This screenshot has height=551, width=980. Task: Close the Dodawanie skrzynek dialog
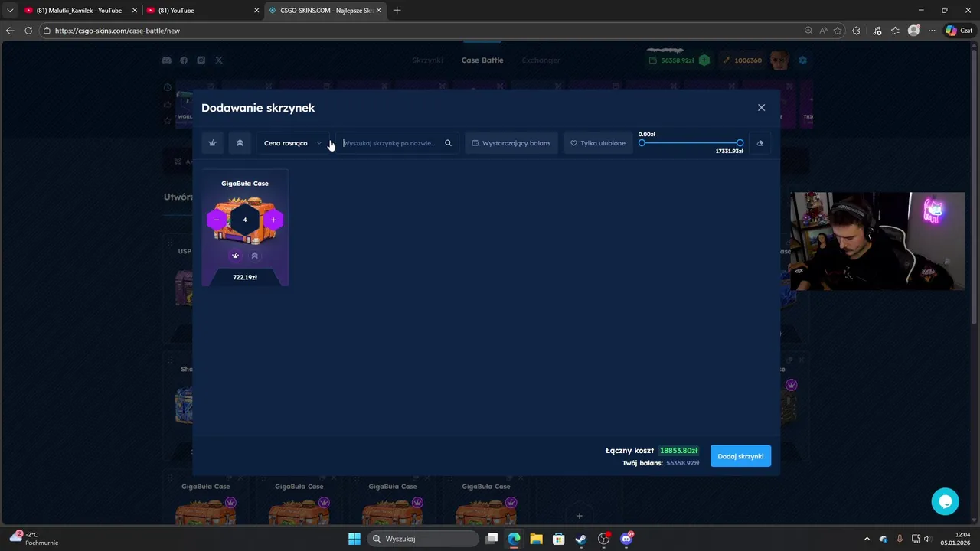click(x=761, y=108)
